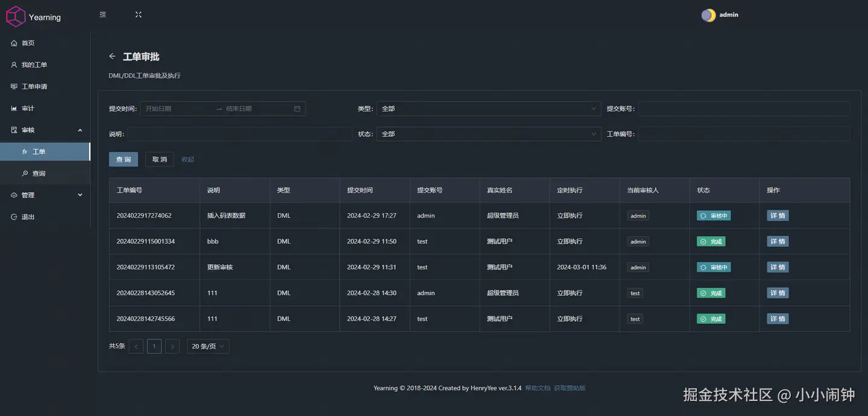Collapse the 审核 sidebar submenu
This screenshot has height=416, width=868.
45,130
